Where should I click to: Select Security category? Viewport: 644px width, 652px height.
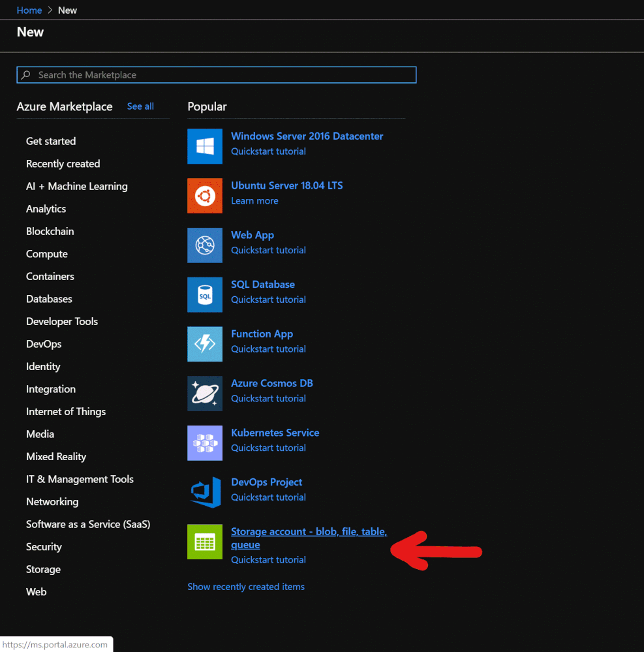(x=44, y=547)
